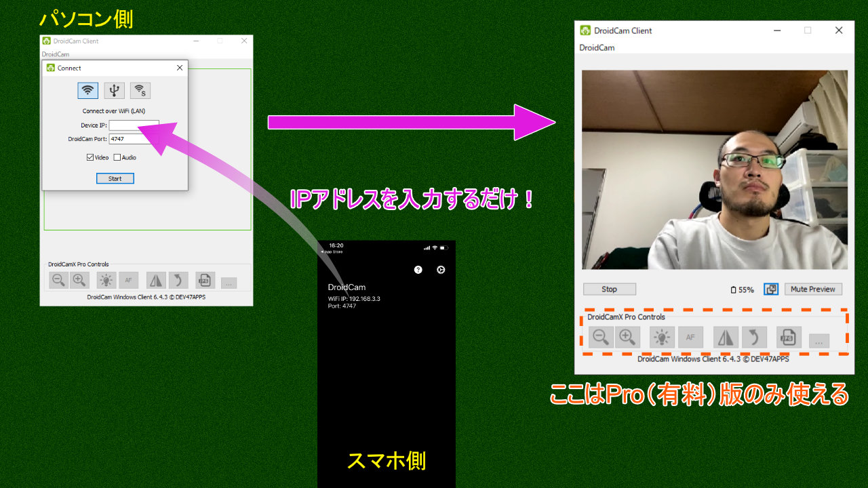
Task: Click zoom out in the left window's Pro Controls
Action: [x=59, y=279]
